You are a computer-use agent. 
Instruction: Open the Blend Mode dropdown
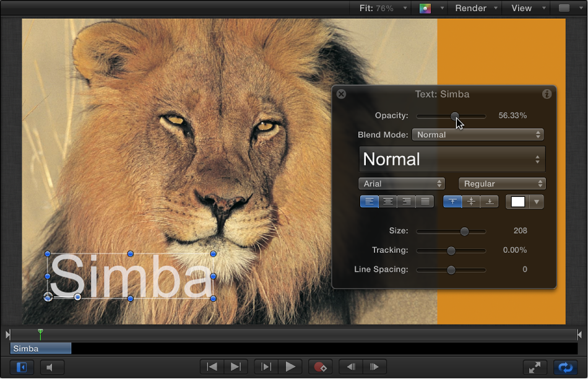tap(477, 134)
